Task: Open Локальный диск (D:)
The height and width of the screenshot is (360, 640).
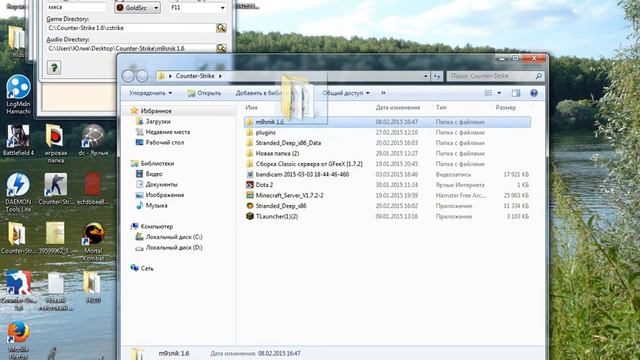Action: 169,247
